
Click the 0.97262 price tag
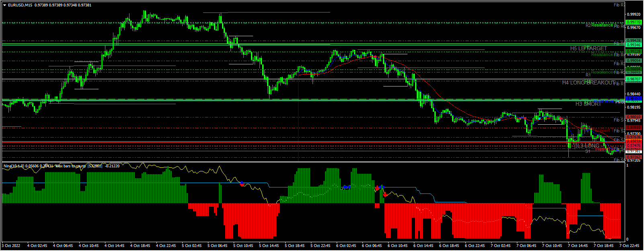point(634,157)
